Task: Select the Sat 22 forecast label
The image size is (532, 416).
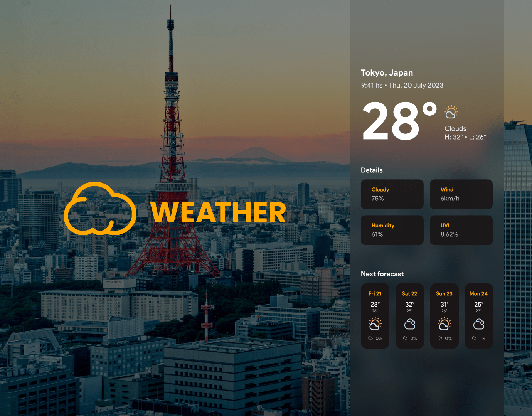Action: click(409, 293)
